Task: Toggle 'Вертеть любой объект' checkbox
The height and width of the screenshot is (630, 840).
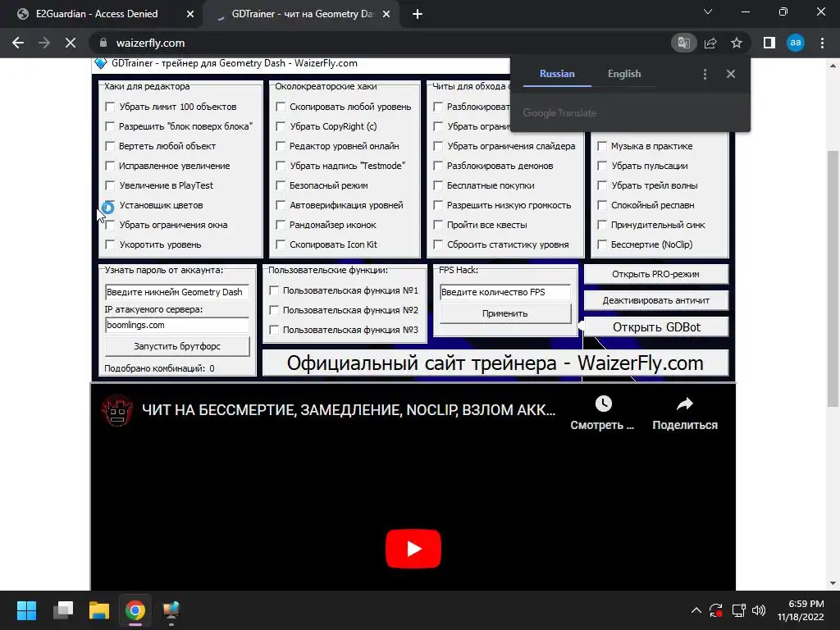Action: click(x=110, y=146)
